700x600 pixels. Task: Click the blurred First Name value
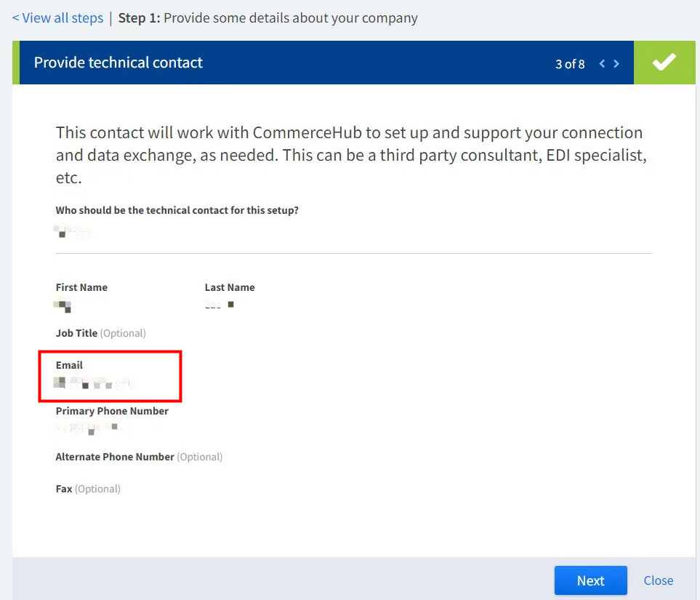tap(63, 305)
